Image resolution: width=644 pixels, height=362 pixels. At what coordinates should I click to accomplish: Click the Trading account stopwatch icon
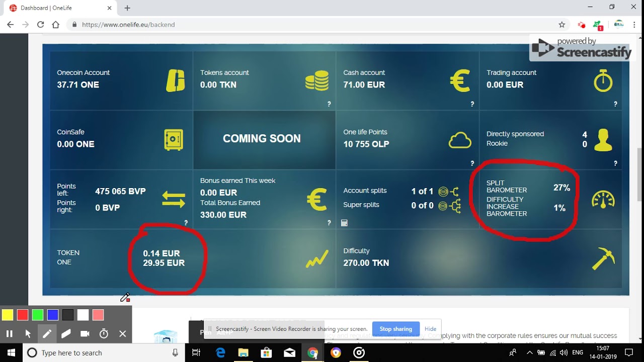coord(603,80)
